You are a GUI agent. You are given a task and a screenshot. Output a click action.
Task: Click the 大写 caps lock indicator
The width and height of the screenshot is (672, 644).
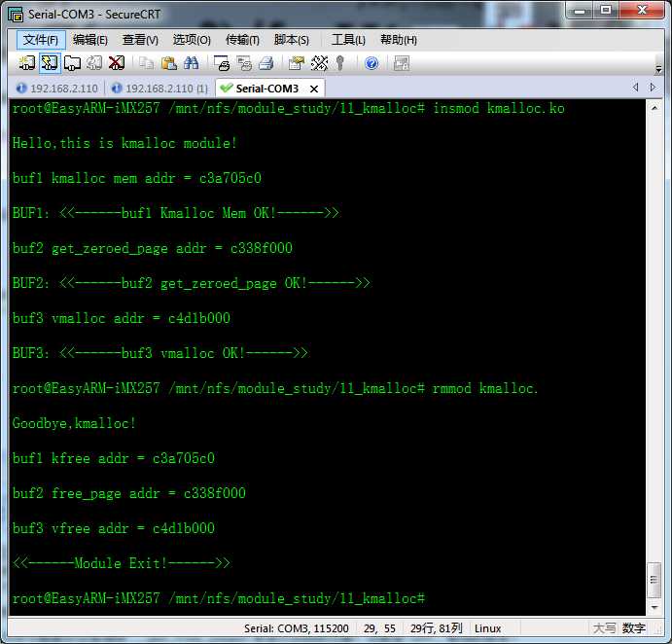pyautogui.click(x=604, y=628)
